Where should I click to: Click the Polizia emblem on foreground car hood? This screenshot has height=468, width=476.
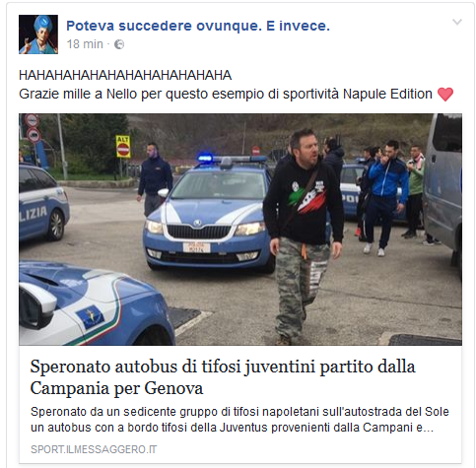91,317
